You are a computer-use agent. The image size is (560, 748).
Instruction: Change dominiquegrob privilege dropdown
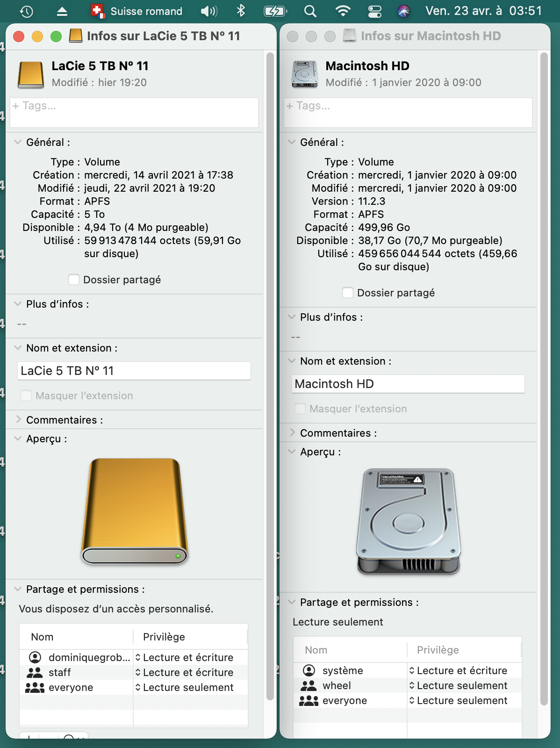coord(185,657)
